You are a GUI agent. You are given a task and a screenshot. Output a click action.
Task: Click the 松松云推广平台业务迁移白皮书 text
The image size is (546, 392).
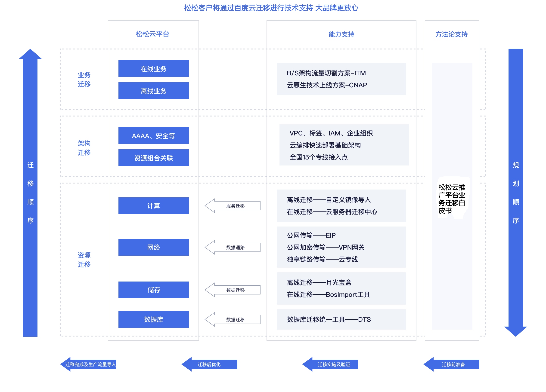pos(452,199)
